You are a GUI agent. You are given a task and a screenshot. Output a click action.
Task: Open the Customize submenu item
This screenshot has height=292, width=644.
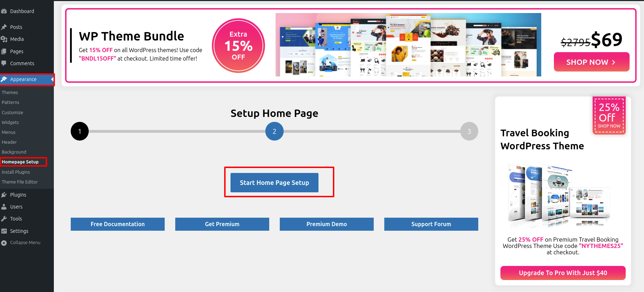coord(12,113)
